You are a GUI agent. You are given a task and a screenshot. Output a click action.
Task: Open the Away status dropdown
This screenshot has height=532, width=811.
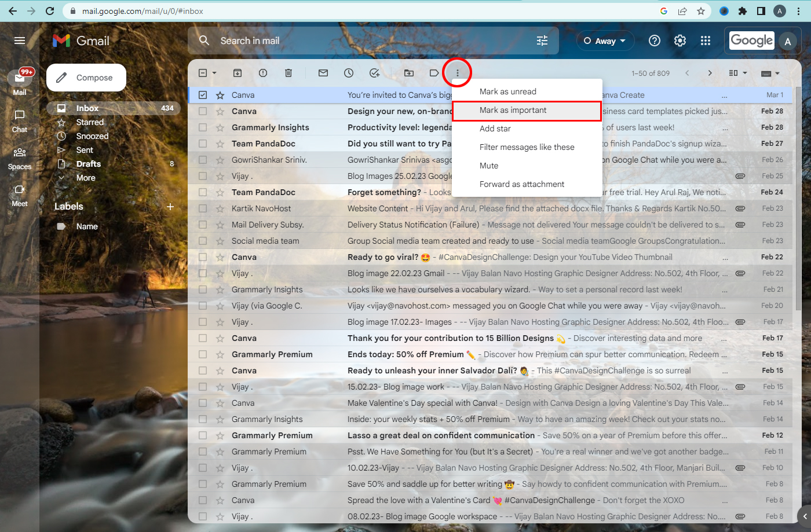tap(605, 41)
